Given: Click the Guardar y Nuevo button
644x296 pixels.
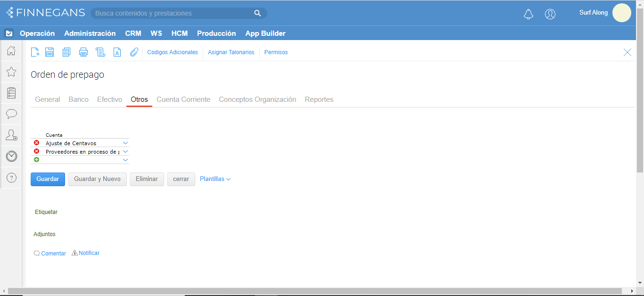Looking at the screenshot, I should tap(97, 179).
